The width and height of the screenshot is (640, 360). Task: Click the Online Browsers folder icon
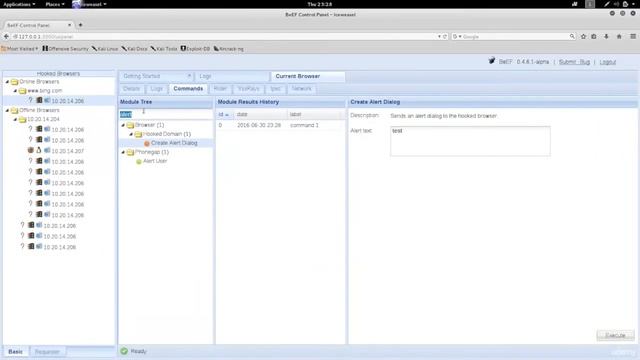pyautogui.click(x=15, y=82)
